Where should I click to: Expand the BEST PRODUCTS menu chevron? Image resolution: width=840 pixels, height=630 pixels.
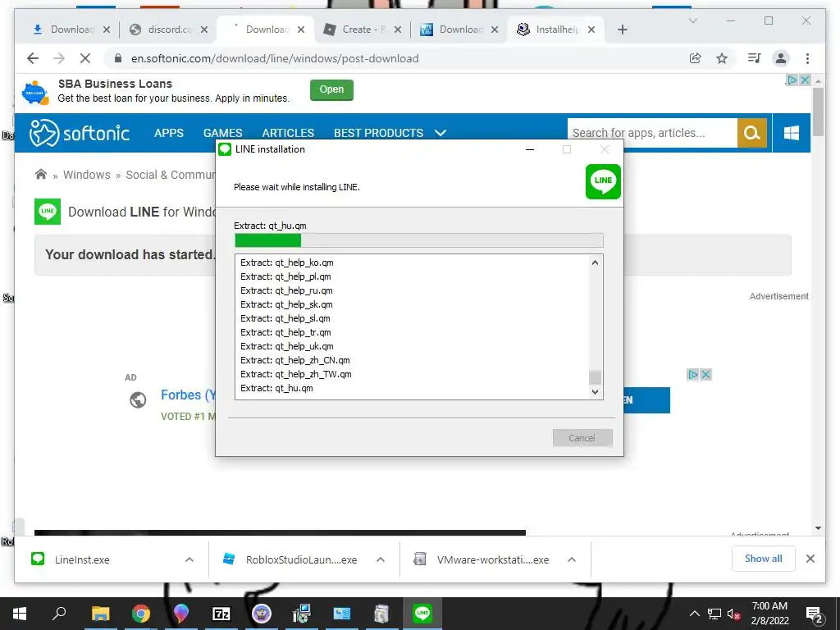(441, 133)
